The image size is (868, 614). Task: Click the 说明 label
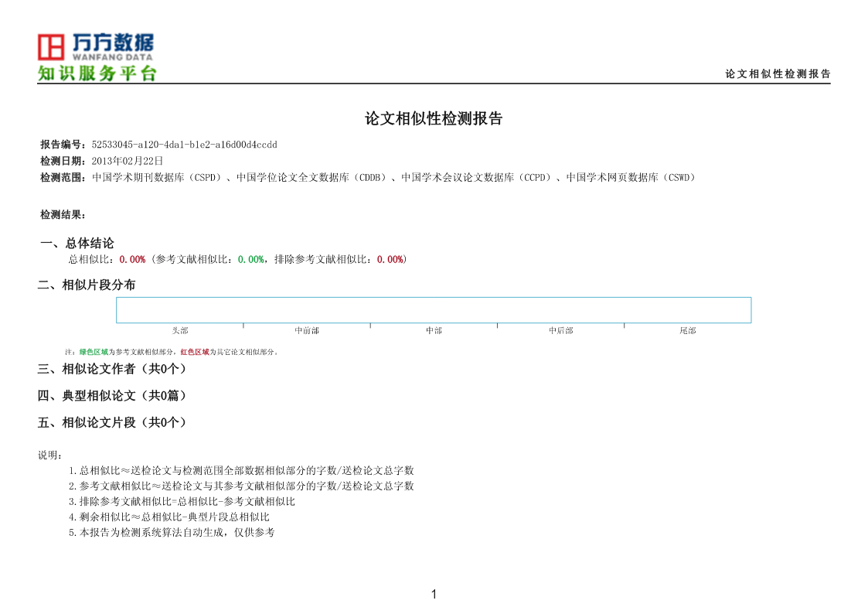[x=49, y=455]
